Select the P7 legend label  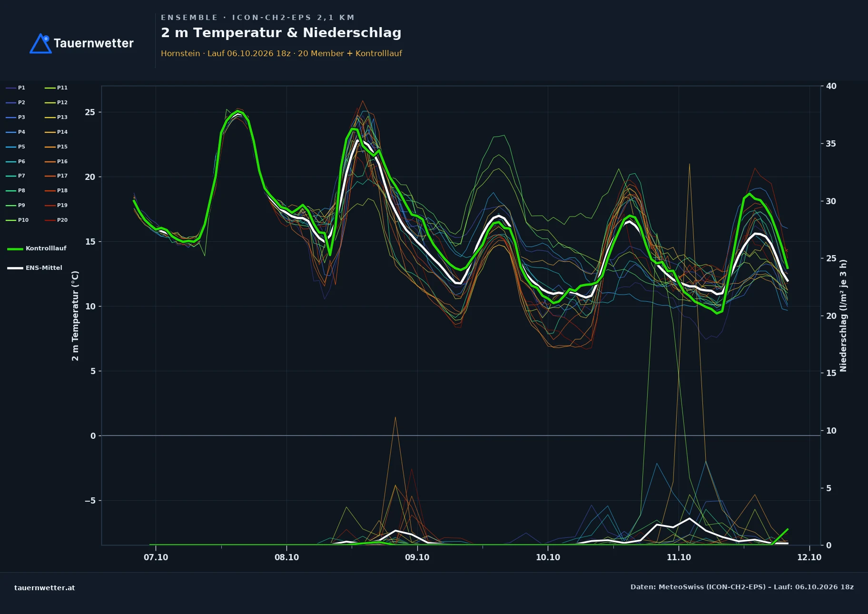pyautogui.click(x=21, y=176)
